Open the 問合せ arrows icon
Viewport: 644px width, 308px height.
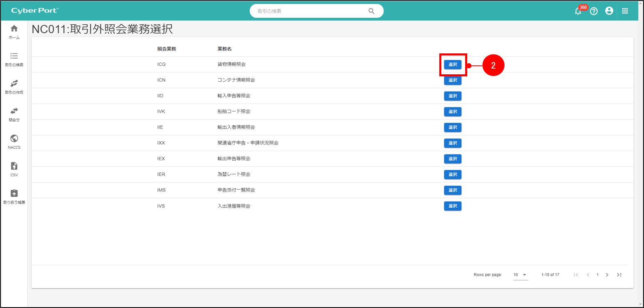click(14, 111)
